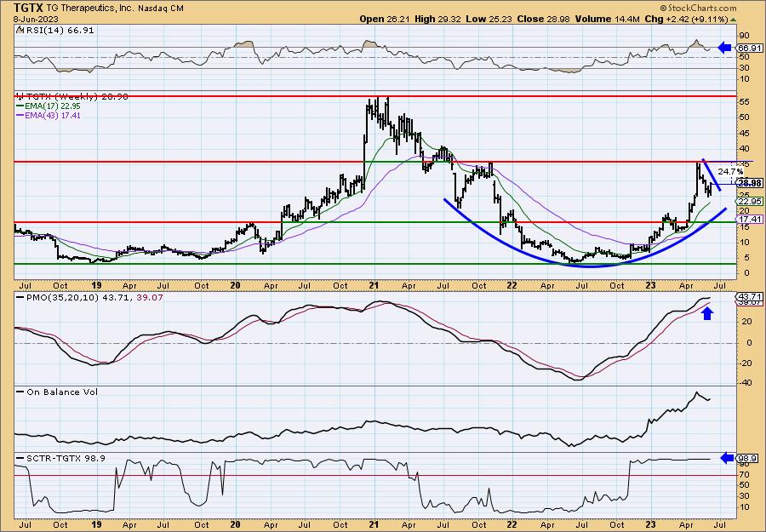Select the 17.41 EMA tag on right axis
Image resolution: width=766 pixels, height=532 pixels.
tap(749, 220)
